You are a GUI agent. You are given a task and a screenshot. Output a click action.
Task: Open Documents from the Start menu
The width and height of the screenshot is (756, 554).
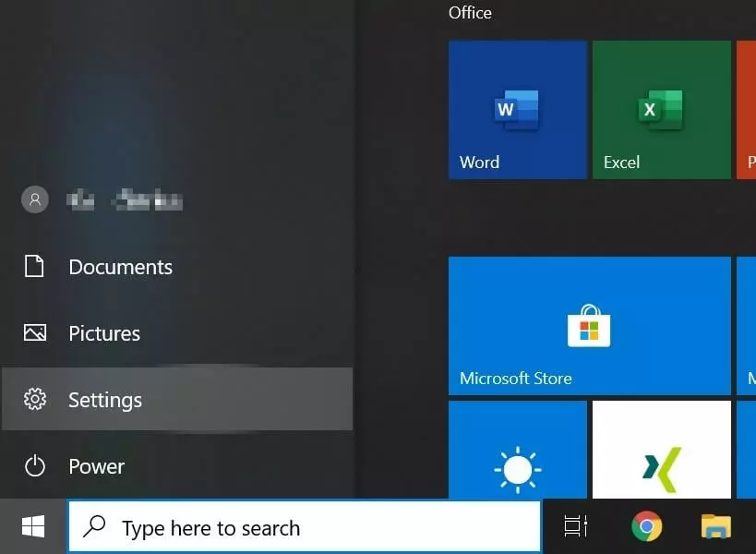coord(120,268)
